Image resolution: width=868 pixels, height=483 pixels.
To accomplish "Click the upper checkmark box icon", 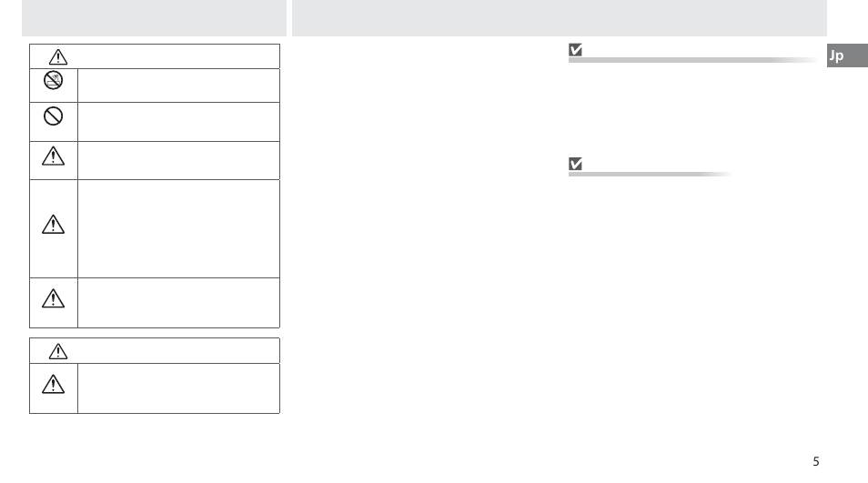I will 576,50.
